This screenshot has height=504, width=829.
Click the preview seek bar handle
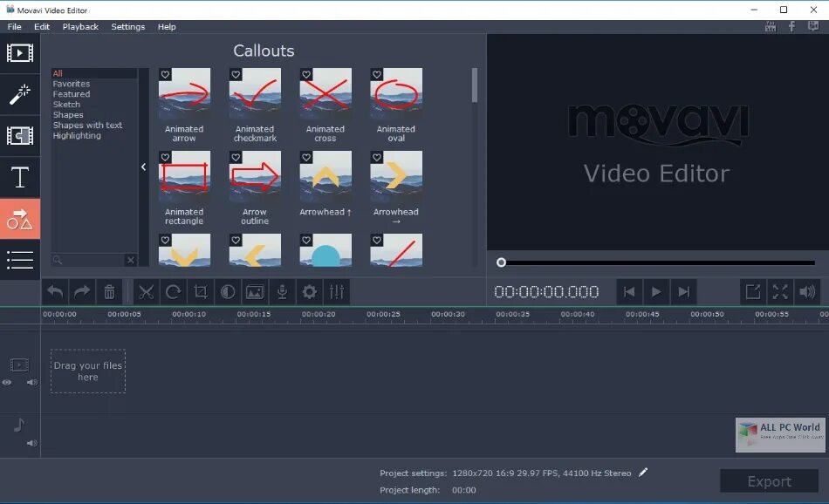pos(501,262)
